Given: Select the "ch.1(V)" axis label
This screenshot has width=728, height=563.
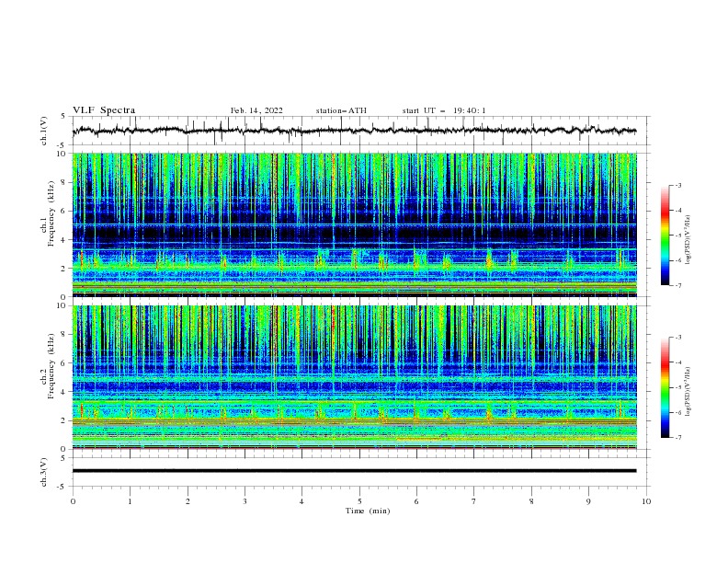Looking at the screenshot, I should (44, 131).
